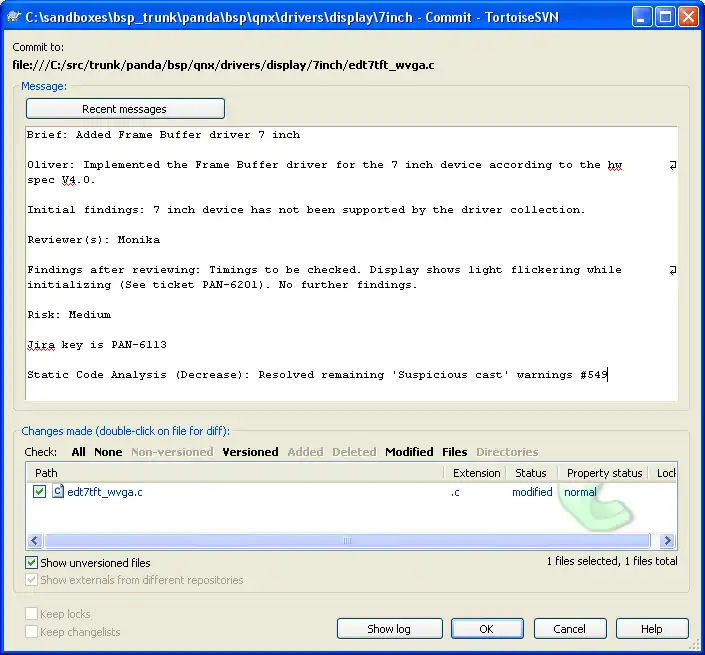Click the 'Risk: Medium' line in message
705x655 pixels.
[69, 315]
